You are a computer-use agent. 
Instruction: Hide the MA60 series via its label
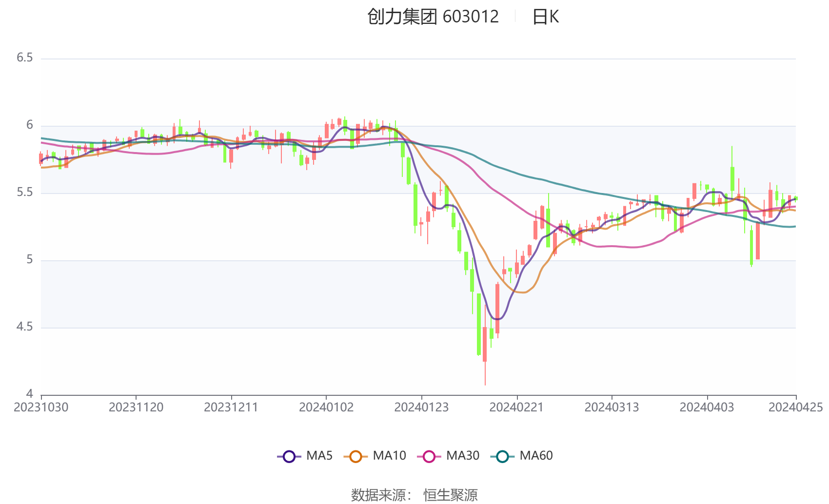pyautogui.click(x=536, y=456)
